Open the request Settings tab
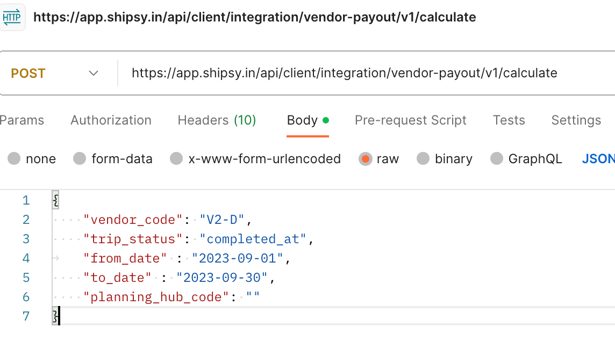Image resolution: width=615 pixels, height=364 pixels. 576,120
